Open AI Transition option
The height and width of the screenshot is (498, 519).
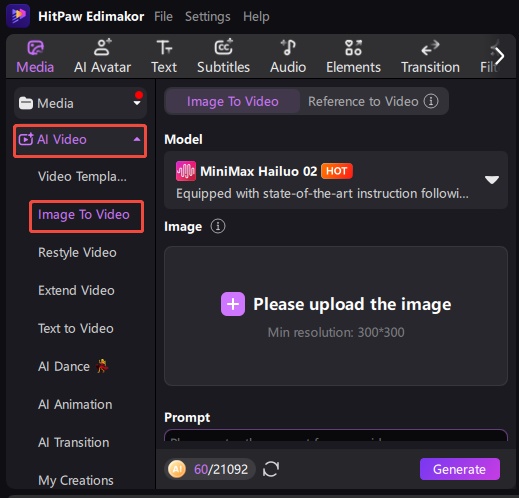74,442
